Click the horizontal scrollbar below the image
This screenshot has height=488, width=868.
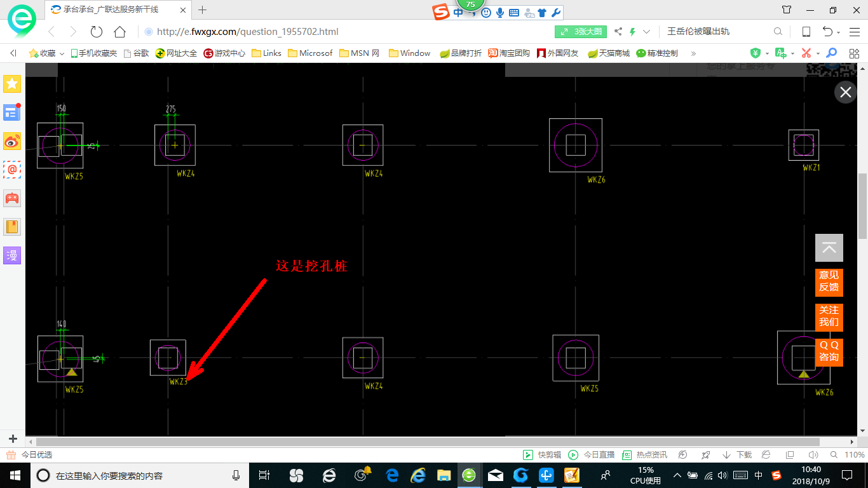pyautogui.click(x=428, y=442)
